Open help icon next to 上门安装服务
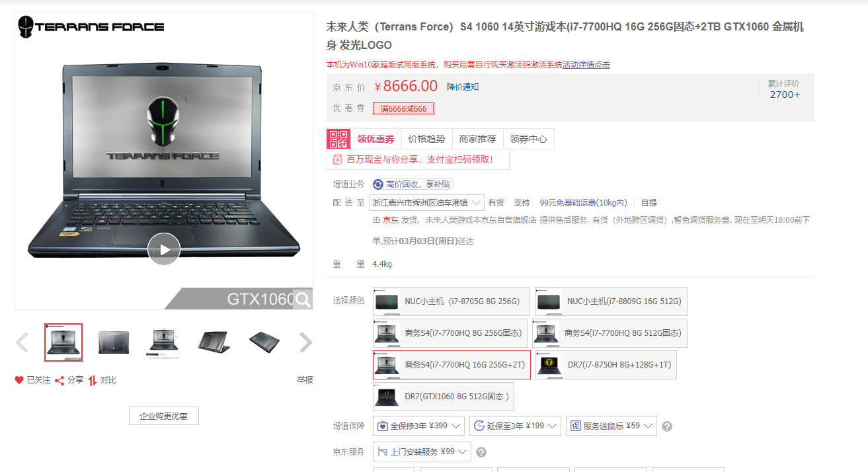Image resolution: width=868 pixels, height=472 pixels. tap(481, 452)
